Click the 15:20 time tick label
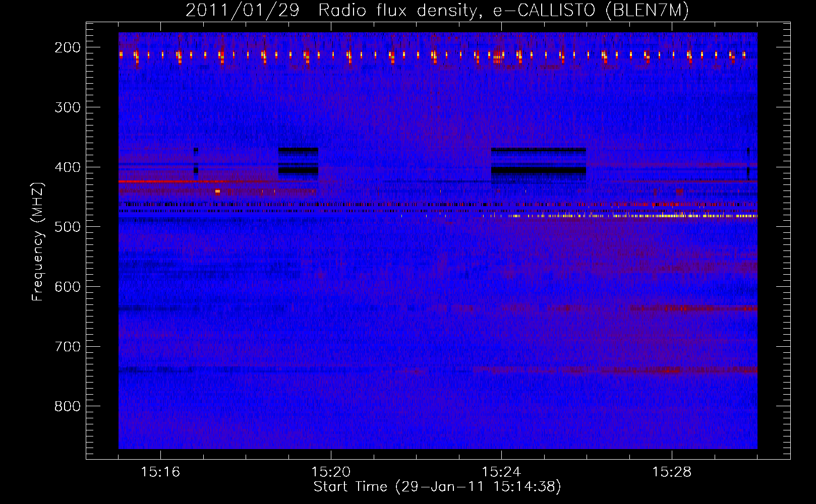This screenshot has width=816, height=504. coord(331,472)
